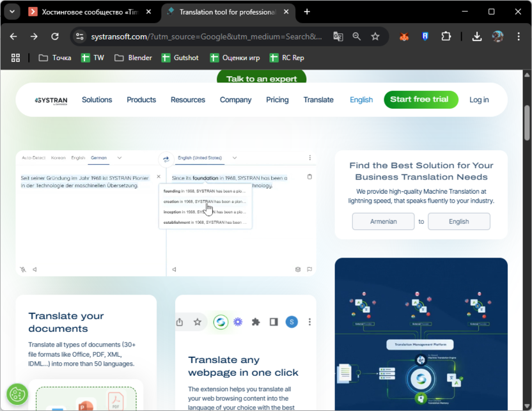The height and width of the screenshot is (411, 532).
Task: Select German source language tab
Action: (x=98, y=158)
